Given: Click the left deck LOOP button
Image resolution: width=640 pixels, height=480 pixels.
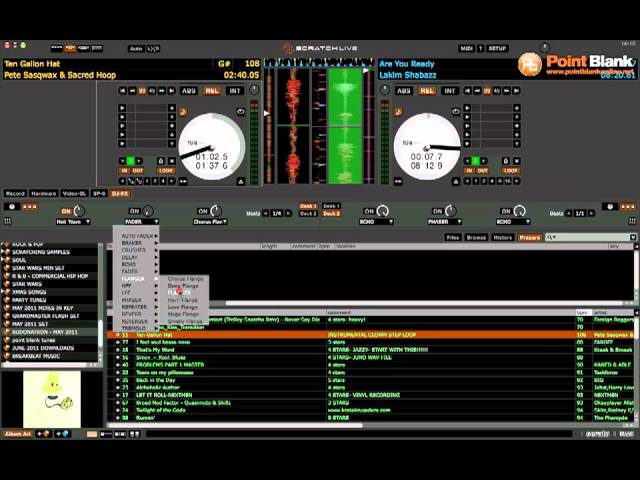Looking at the screenshot, I should (x=166, y=171).
